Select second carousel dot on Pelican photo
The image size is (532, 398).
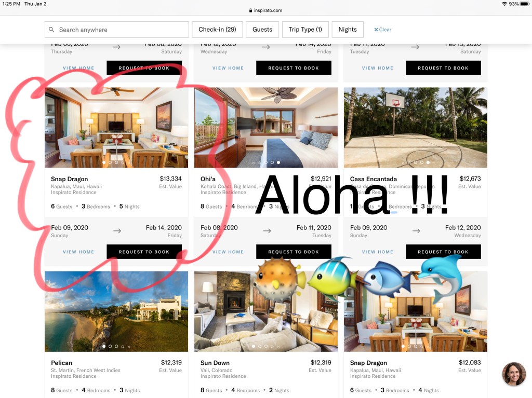point(110,346)
